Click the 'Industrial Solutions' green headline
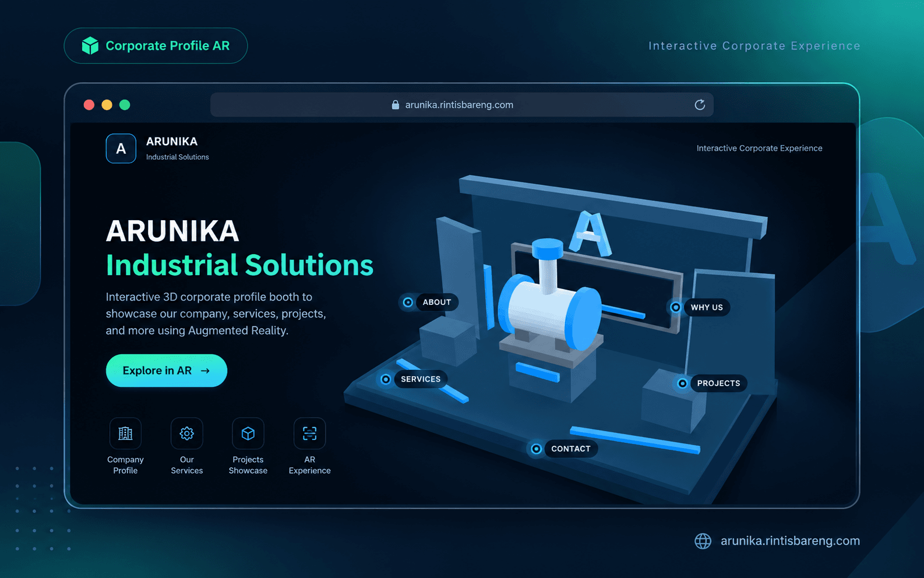 tap(239, 265)
